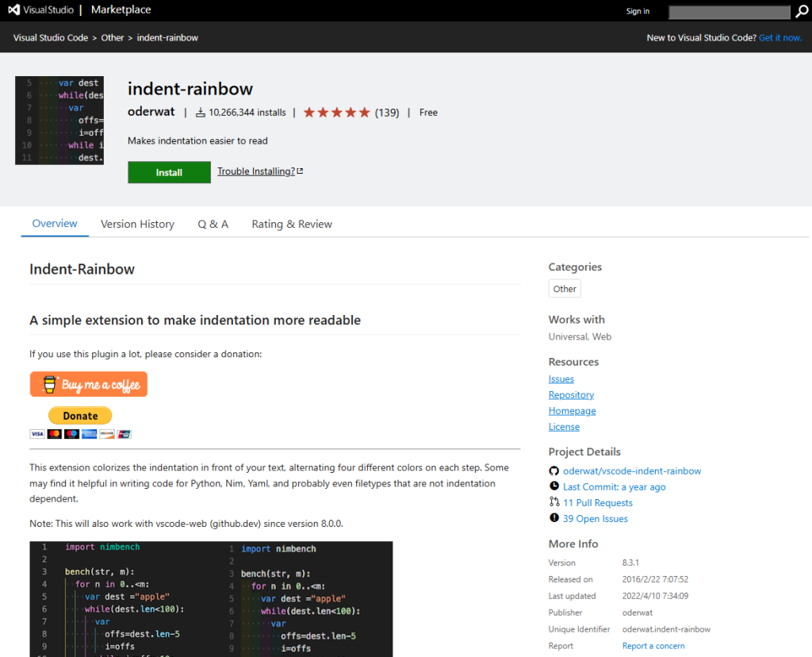The image size is (812, 657).
Task: Install the indent-rainbow extension
Action: click(170, 172)
